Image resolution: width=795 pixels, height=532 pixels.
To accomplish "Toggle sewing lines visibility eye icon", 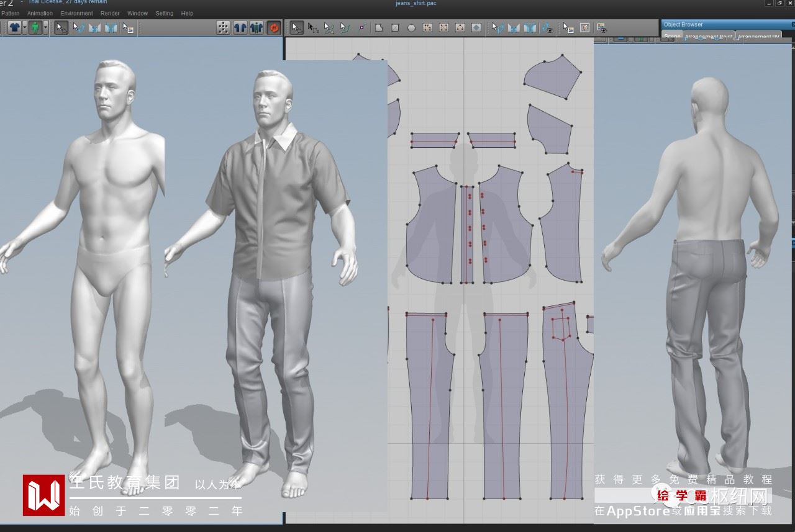I will (x=547, y=28).
